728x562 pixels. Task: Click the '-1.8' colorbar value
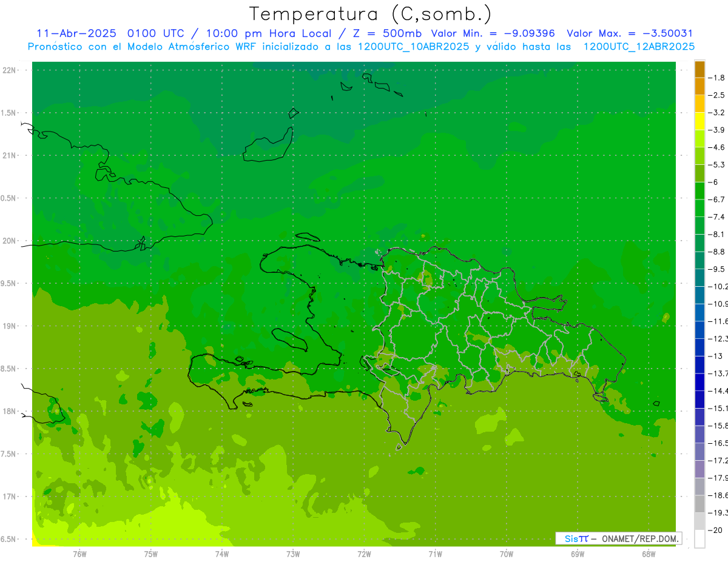[x=717, y=78]
